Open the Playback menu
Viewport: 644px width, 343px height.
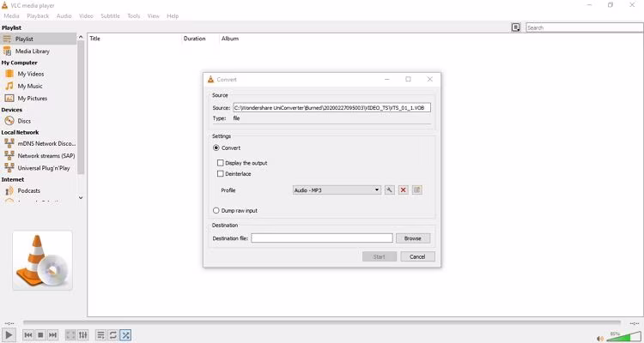click(38, 16)
